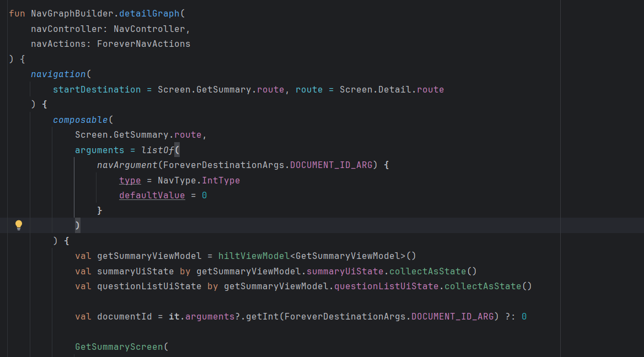The width and height of the screenshot is (644, 357).
Task: Click NavType.IntType value
Action: click(x=199, y=181)
